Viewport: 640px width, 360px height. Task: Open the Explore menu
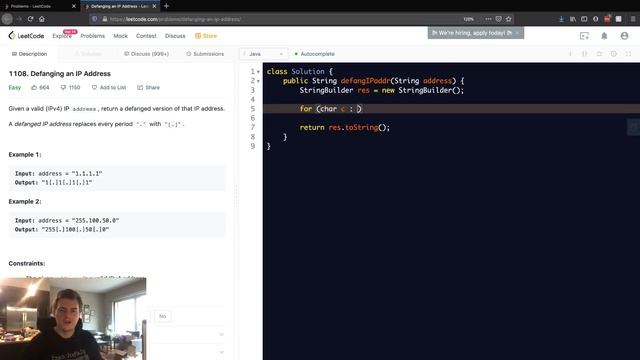pyautogui.click(x=62, y=36)
